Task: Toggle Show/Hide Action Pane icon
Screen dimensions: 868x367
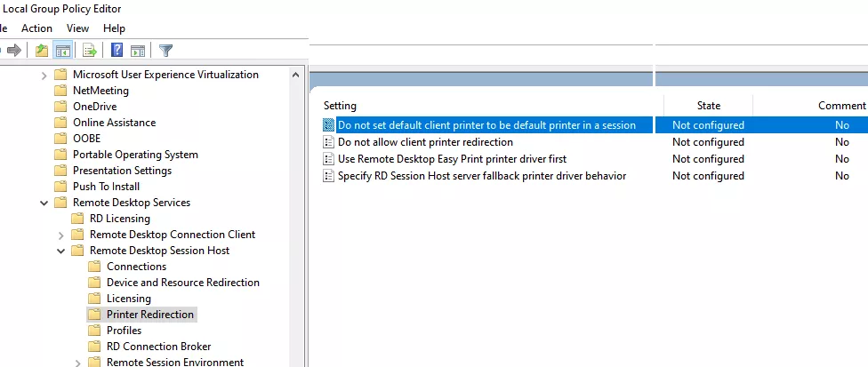Action: tap(138, 51)
